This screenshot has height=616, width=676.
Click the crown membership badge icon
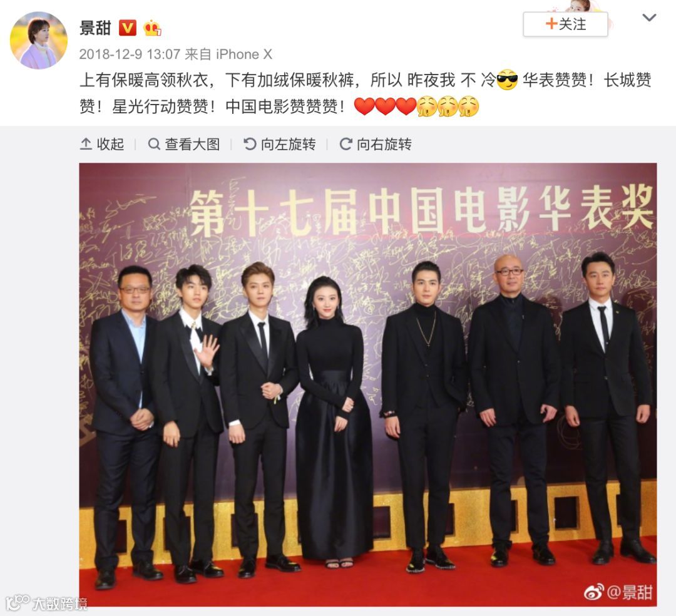pyautogui.click(x=152, y=28)
